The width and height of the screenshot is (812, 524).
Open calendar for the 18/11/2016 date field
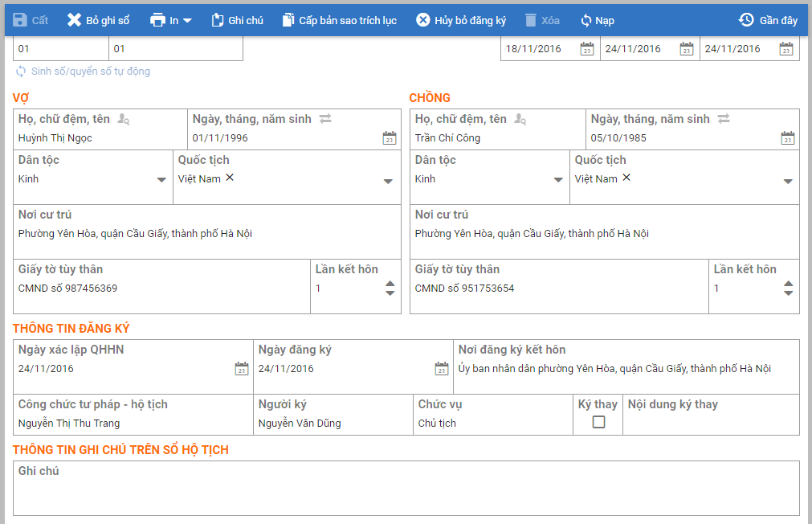586,49
